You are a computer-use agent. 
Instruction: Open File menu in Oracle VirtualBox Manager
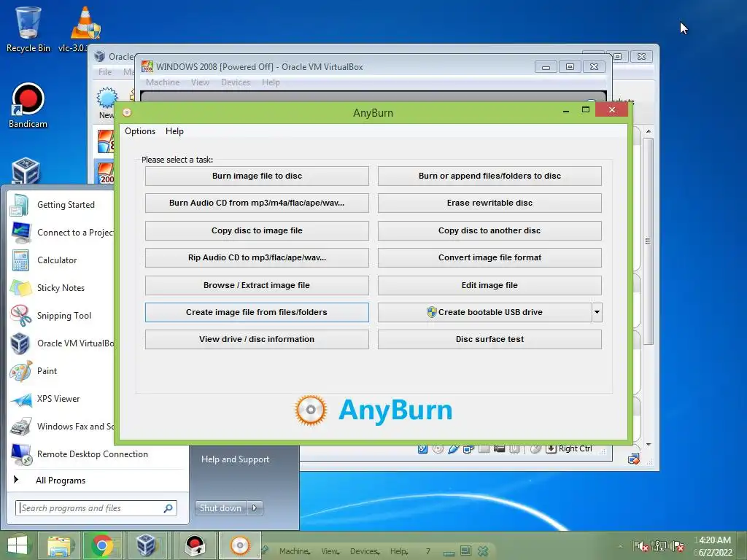coord(105,72)
